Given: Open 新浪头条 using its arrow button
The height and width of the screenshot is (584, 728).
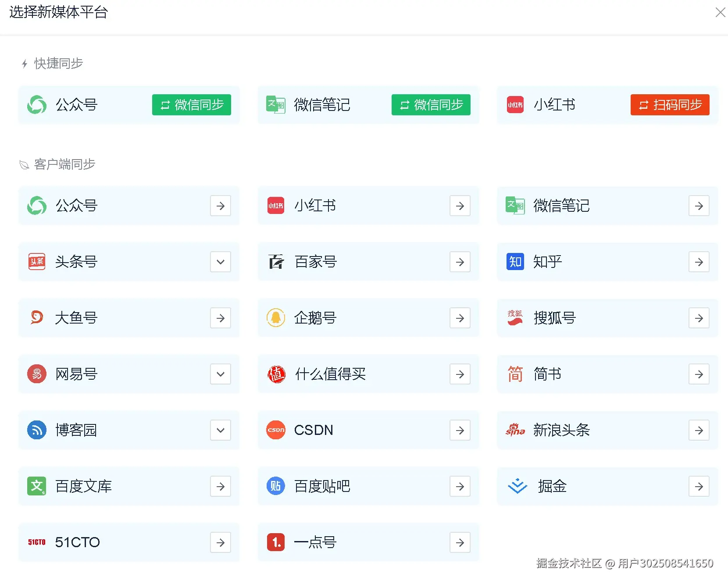Looking at the screenshot, I should pyautogui.click(x=699, y=430).
